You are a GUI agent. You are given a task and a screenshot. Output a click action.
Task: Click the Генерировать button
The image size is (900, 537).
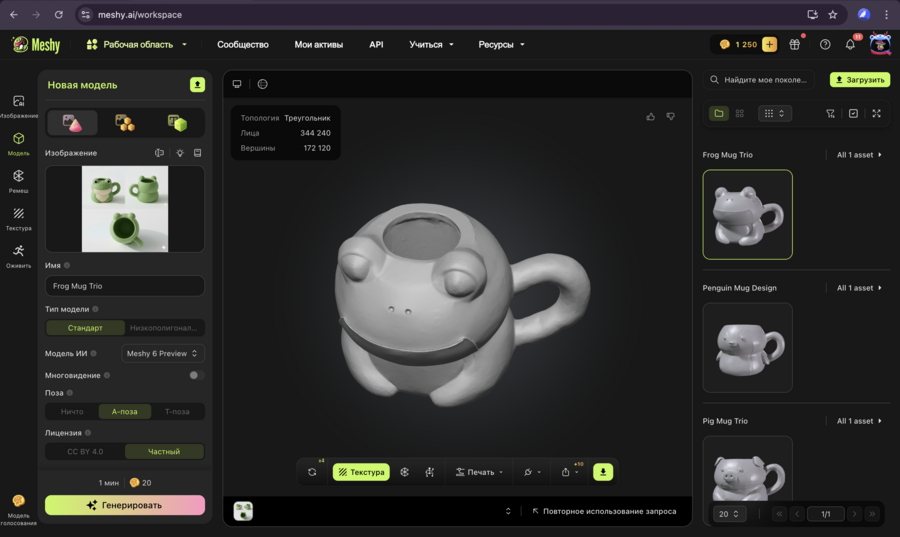click(125, 505)
